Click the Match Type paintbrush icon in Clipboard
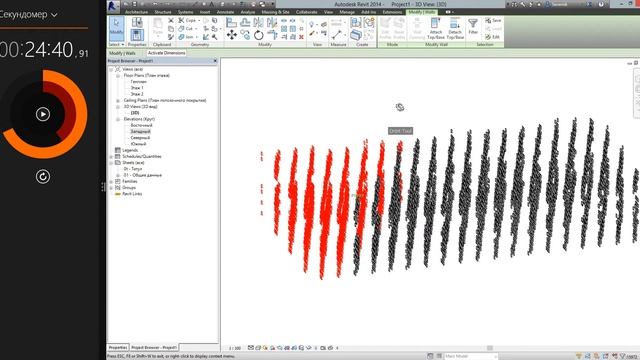 tap(171, 37)
